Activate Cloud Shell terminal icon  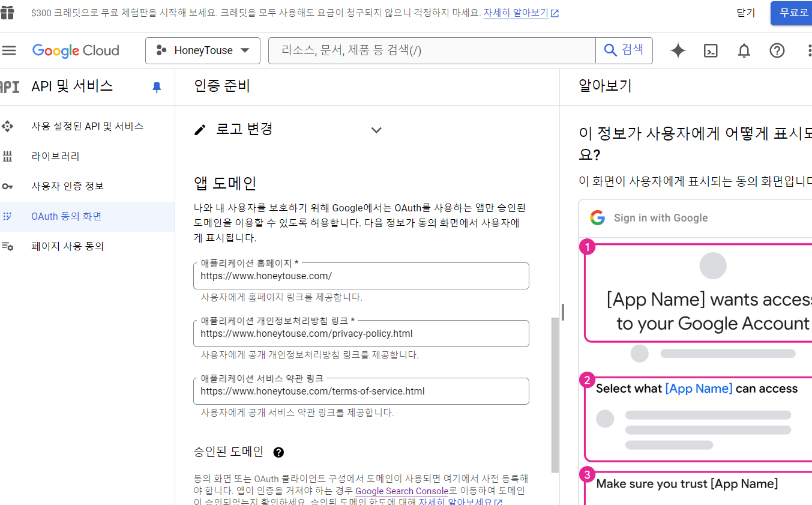pyautogui.click(x=711, y=50)
